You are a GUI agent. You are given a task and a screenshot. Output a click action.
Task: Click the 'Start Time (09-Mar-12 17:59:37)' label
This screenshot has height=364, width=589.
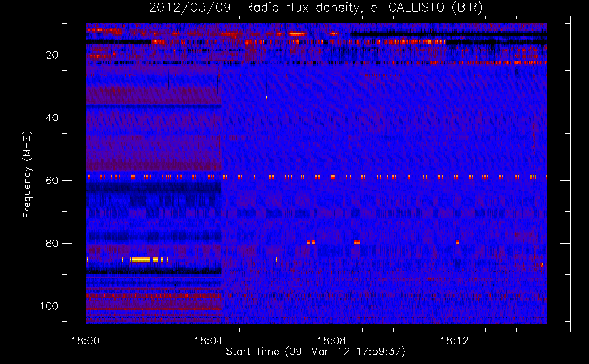click(x=316, y=352)
